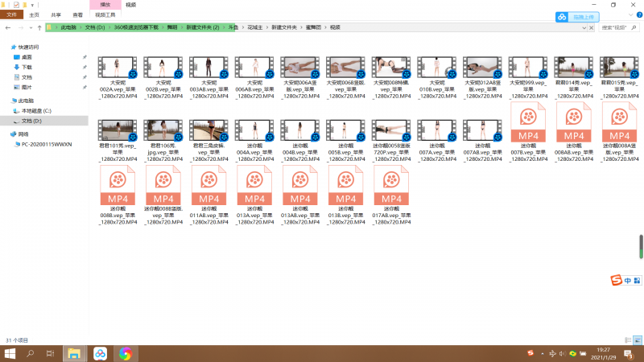Open the Baidu Netdisk taskbar icon
This screenshot has width=644, height=362.
point(100,353)
